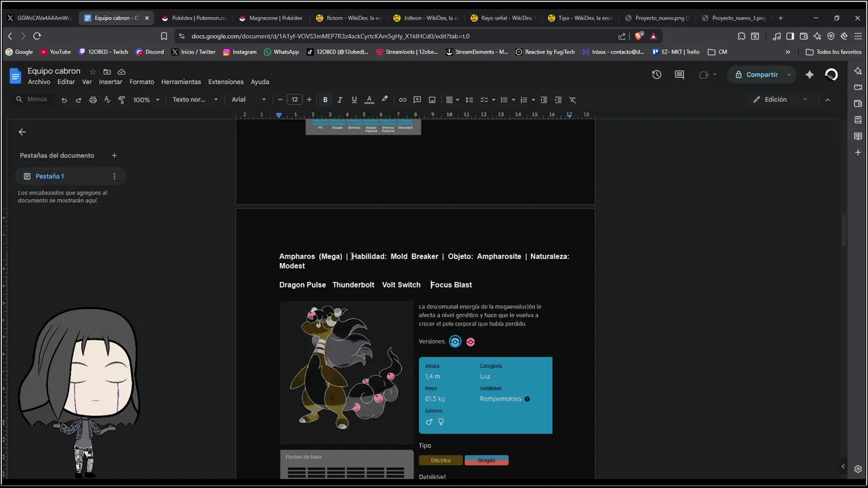The height and width of the screenshot is (488, 868).
Task: Select Pestaña 1 in the tabs panel
Action: 70,176
